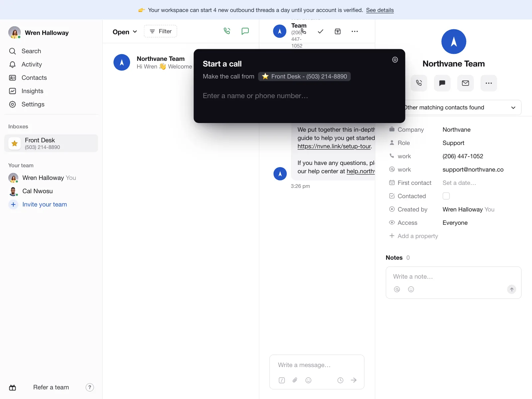Click Refer a team
Image resolution: width=532 pixels, height=399 pixels.
coord(51,387)
